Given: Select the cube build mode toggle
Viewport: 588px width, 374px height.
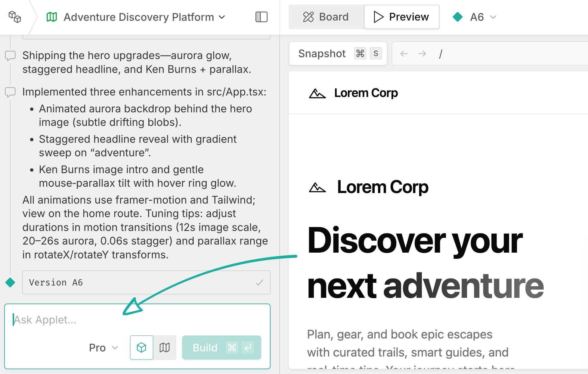Looking at the screenshot, I should click(141, 348).
